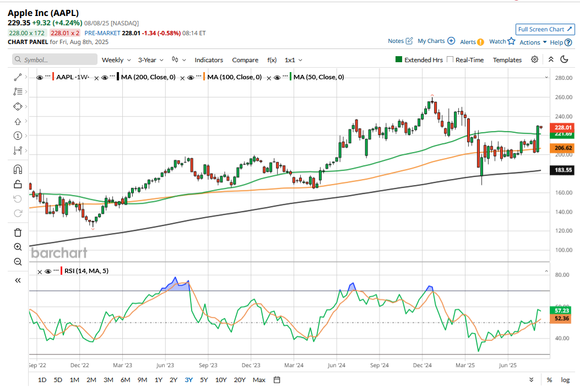Open the candlestick chart type dropdown
580x392 pixels.
pyautogui.click(x=178, y=59)
